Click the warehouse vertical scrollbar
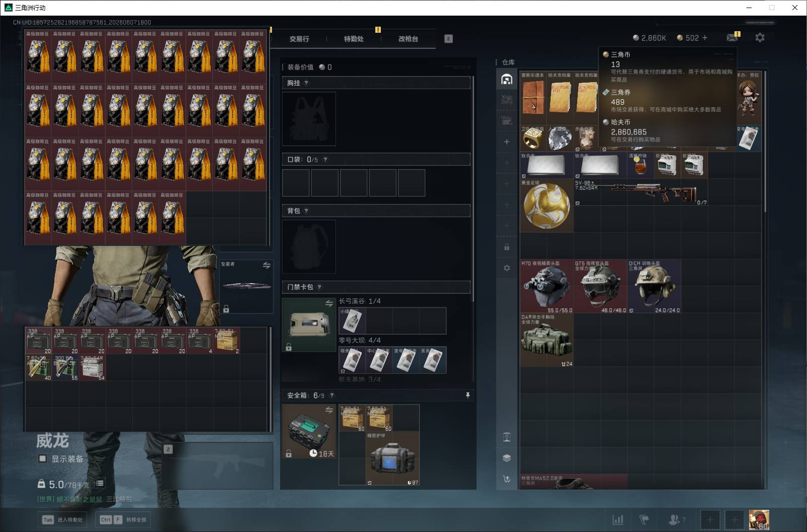This screenshot has height=532, width=807. (x=765, y=141)
